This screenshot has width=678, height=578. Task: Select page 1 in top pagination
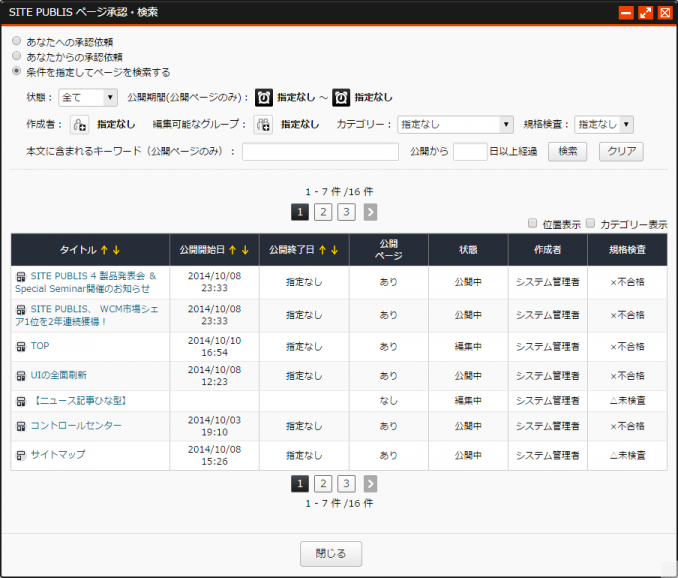tap(300, 212)
